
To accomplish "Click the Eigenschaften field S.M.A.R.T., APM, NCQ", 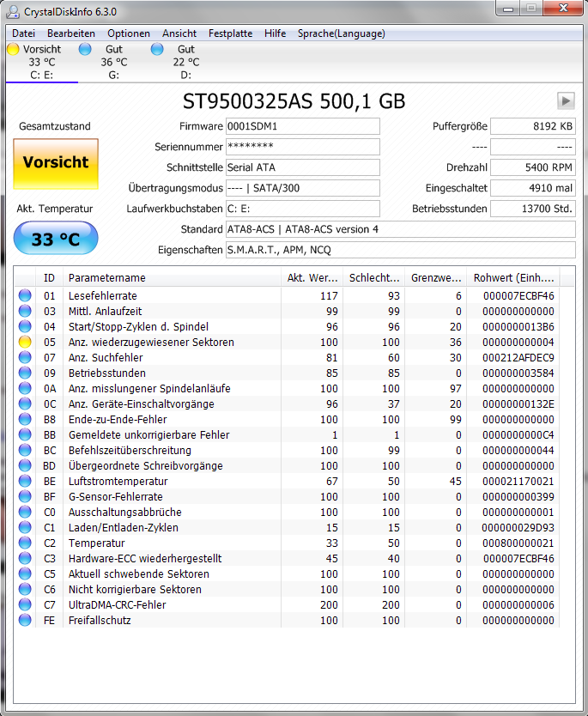I will [400, 250].
